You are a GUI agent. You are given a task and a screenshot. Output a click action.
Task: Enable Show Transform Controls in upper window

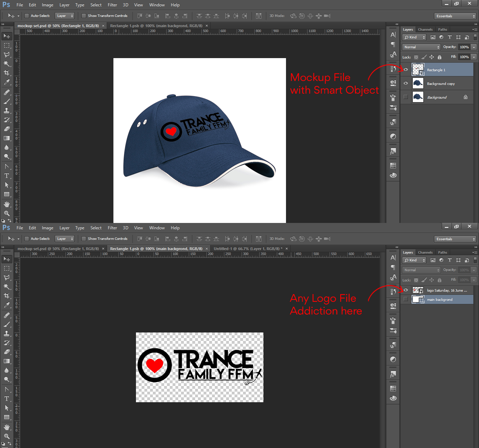[84, 16]
